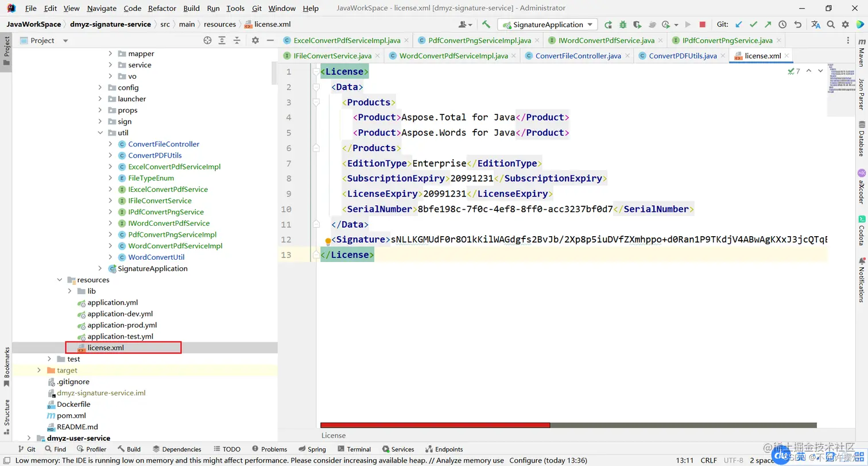868x466 pixels.
Task: Expand the config folder
Action: pos(100,87)
